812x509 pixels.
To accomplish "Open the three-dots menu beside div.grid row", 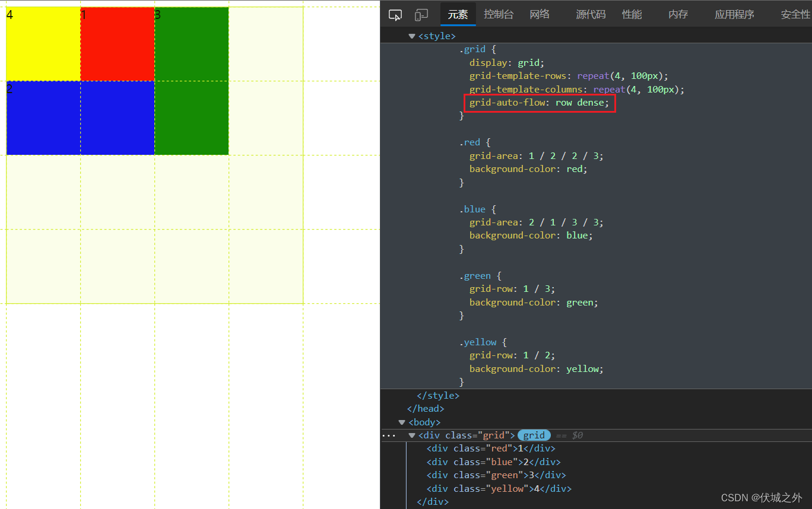I will tap(389, 435).
